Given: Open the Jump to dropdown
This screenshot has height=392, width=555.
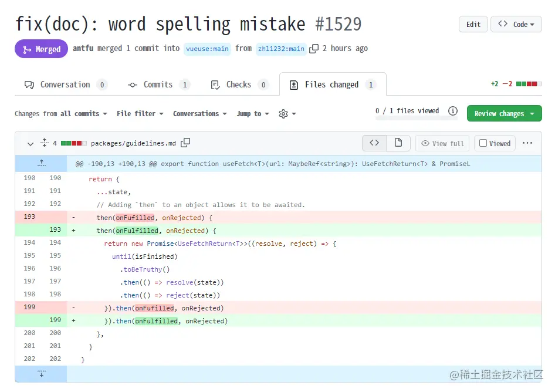Looking at the screenshot, I should click(253, 114).
